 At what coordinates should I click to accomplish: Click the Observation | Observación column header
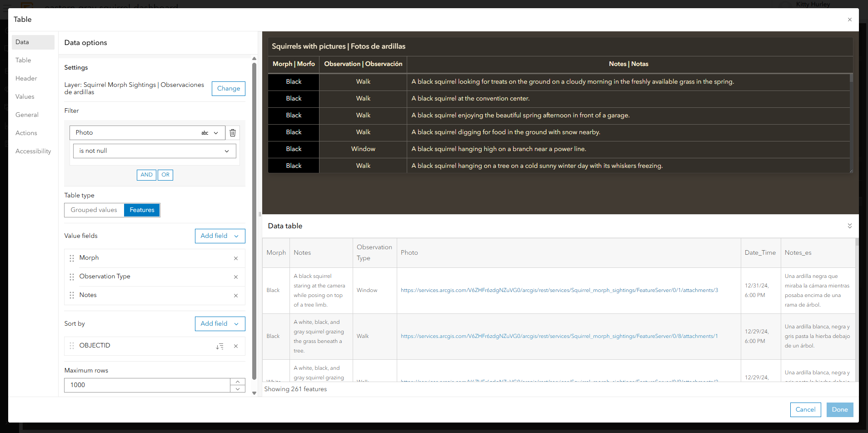(x=363, y=64)
